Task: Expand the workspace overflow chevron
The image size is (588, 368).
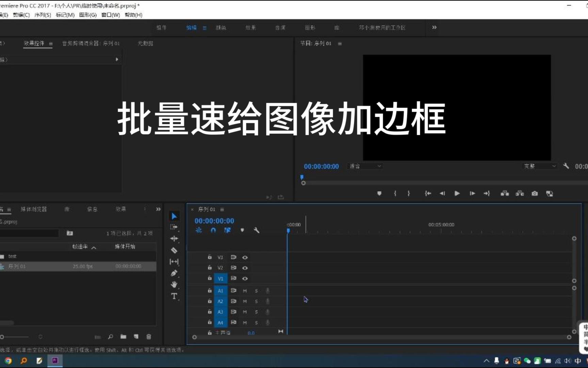Action: (x=434, y=28)
